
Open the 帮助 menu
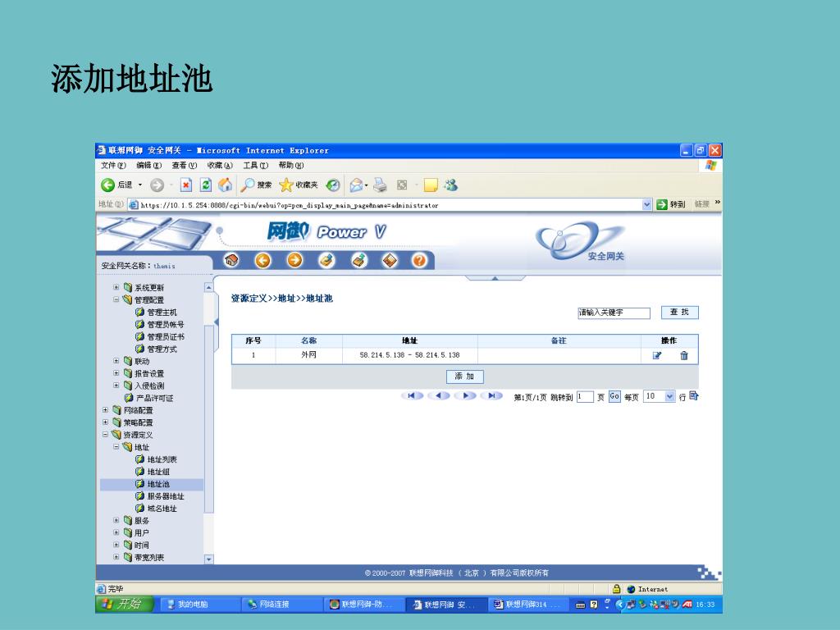tap(291, 165)
